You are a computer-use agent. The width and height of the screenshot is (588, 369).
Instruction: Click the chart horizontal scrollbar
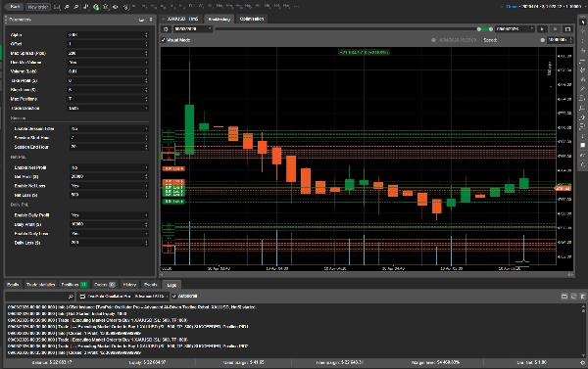click(x=367, y=275)
